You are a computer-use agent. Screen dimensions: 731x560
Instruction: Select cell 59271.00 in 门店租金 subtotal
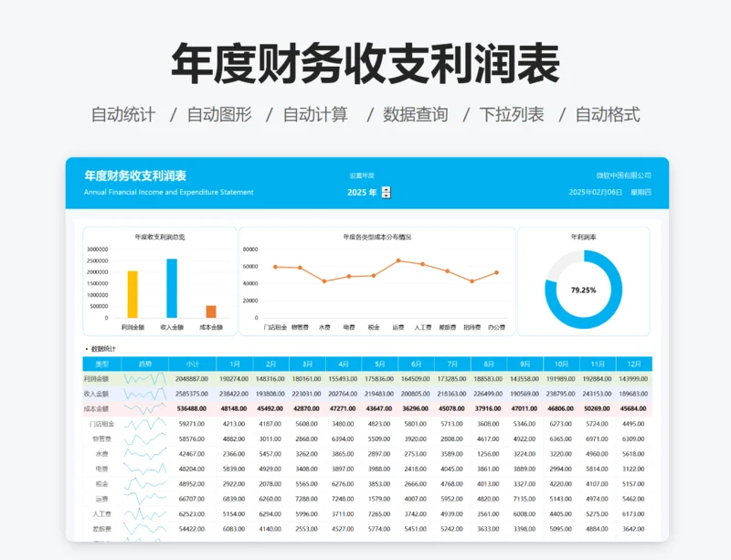click(192, 424)
